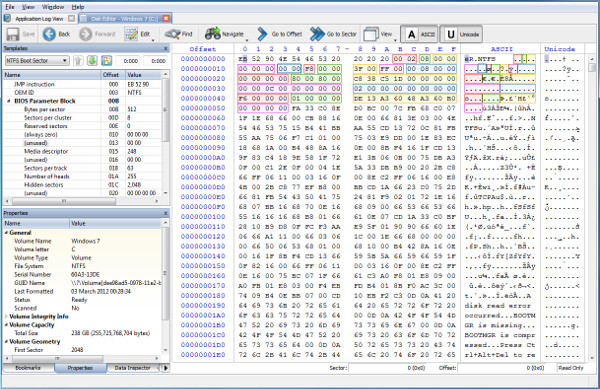The image size is (600, 389).
Task: Click the Offset column header in Templates
Action: [x=112, y=75]
